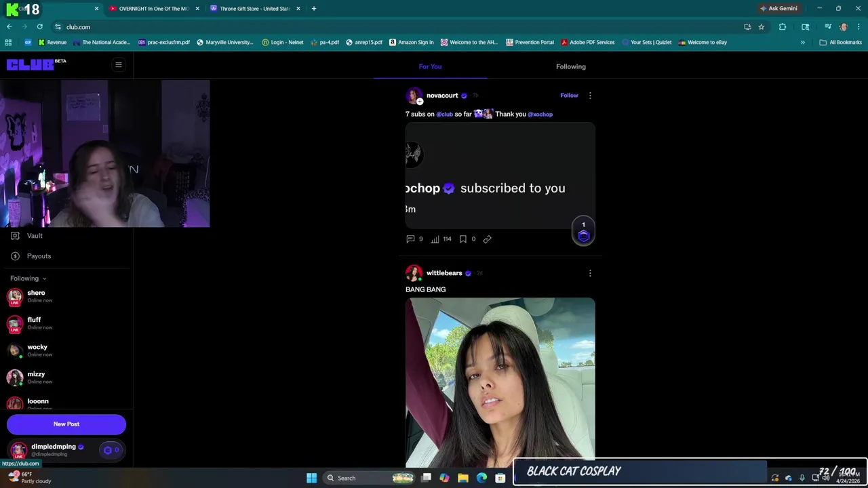Show more bookmarks with chevron overflow

pyautogui.click(x=802, y=42)
